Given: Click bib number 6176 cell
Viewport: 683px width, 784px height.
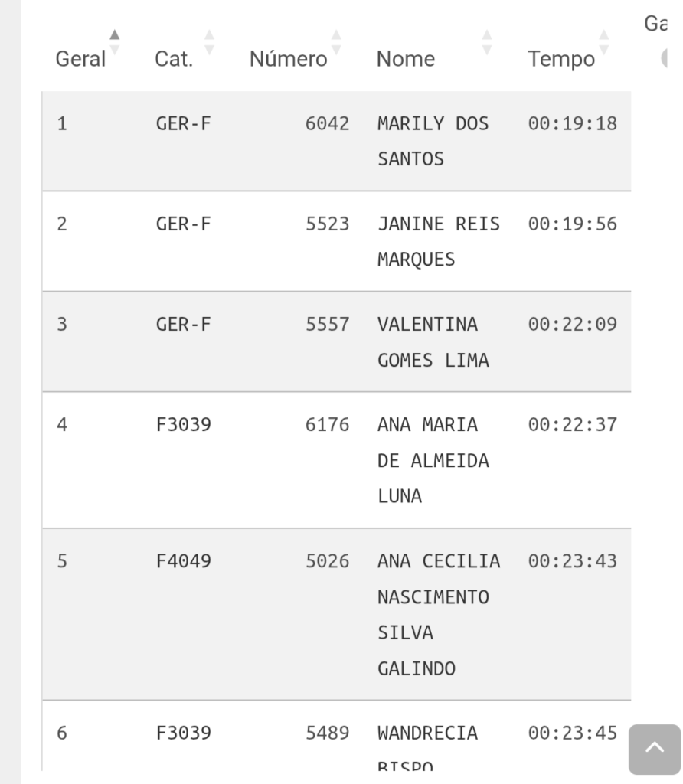Looking at the screenshot, I should click(x=327, y=424).
